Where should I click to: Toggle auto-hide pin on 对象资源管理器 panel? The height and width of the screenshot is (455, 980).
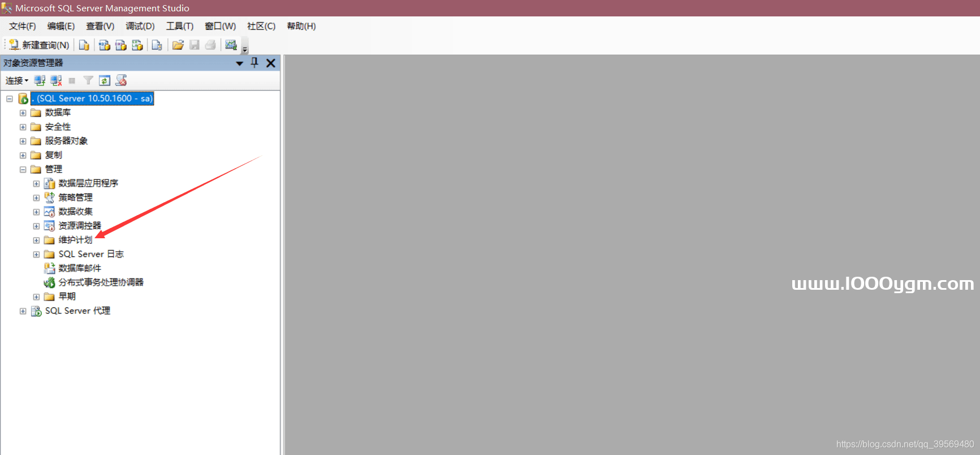coord(254,63)
